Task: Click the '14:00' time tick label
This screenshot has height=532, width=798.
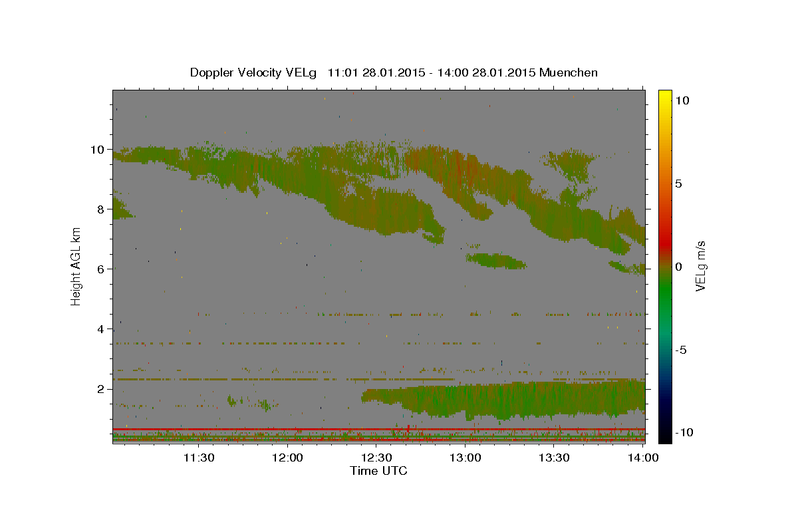Action: coord(643,458)
